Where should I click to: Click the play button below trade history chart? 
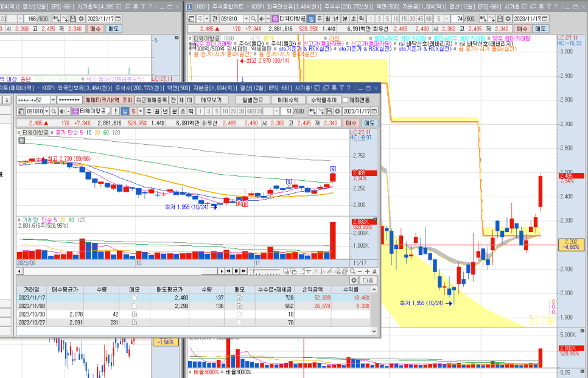(x=222, y=271)
